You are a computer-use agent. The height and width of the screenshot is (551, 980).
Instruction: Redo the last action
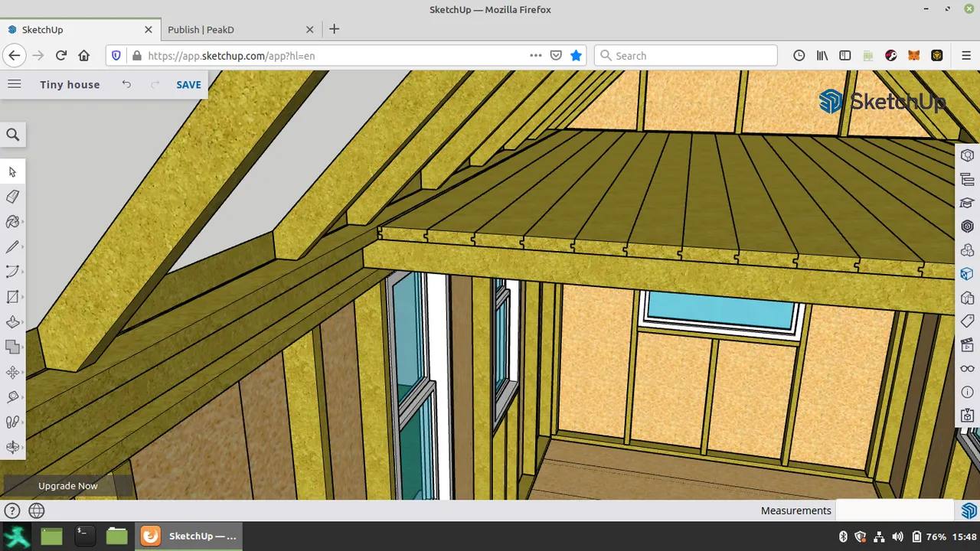tap(155, 84)
